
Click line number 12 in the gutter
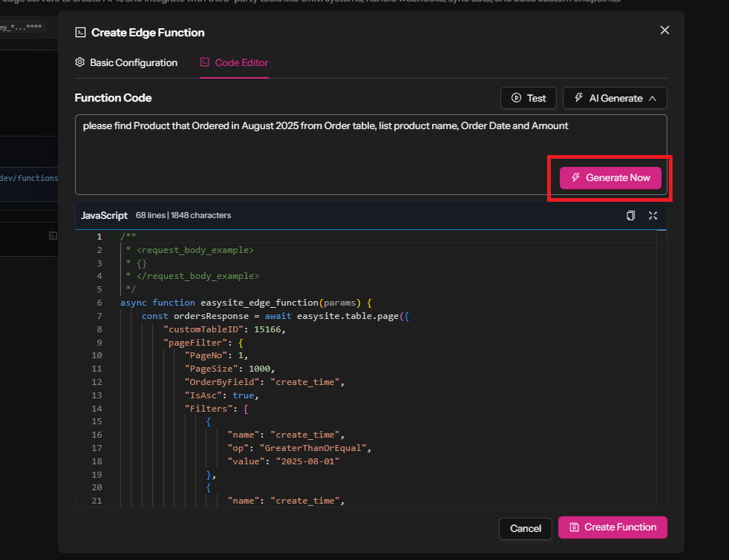tap(97, 382)
